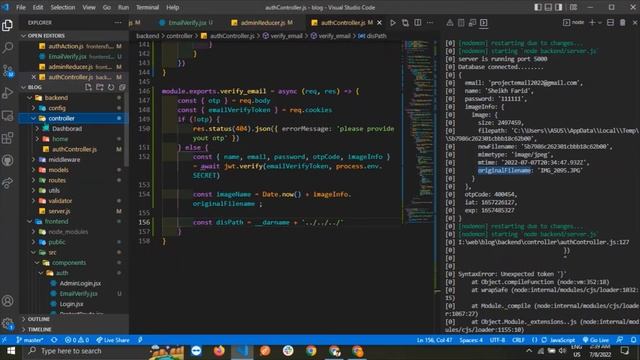The width and height of the screenshot is (640, 360).
Task: Click Go Live in status bar
Action: [596, 340]
